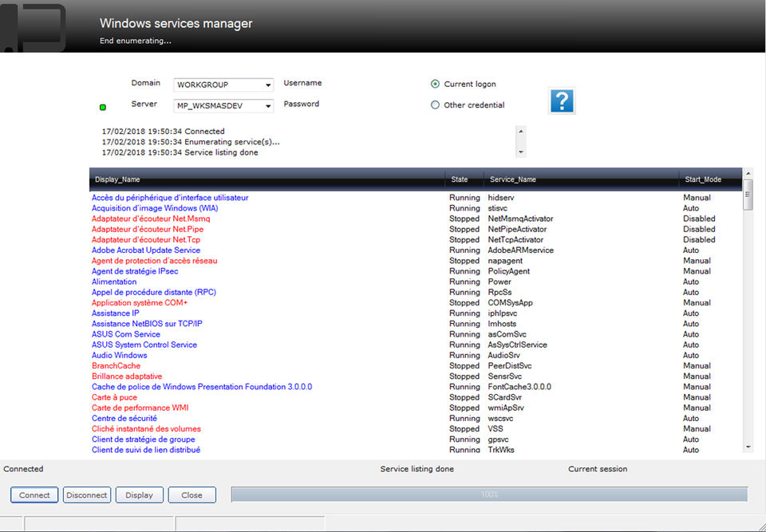Select Centre de sécurité service
Image resolution: width=766 pixels, height=532 pixels.
pyautogui.click(x=124, y=418)
